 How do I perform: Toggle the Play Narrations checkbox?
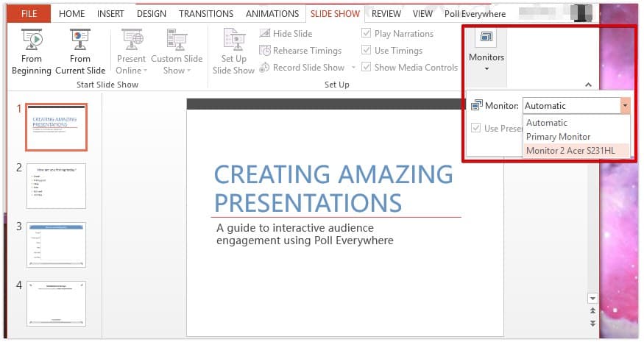pos(367,34)
